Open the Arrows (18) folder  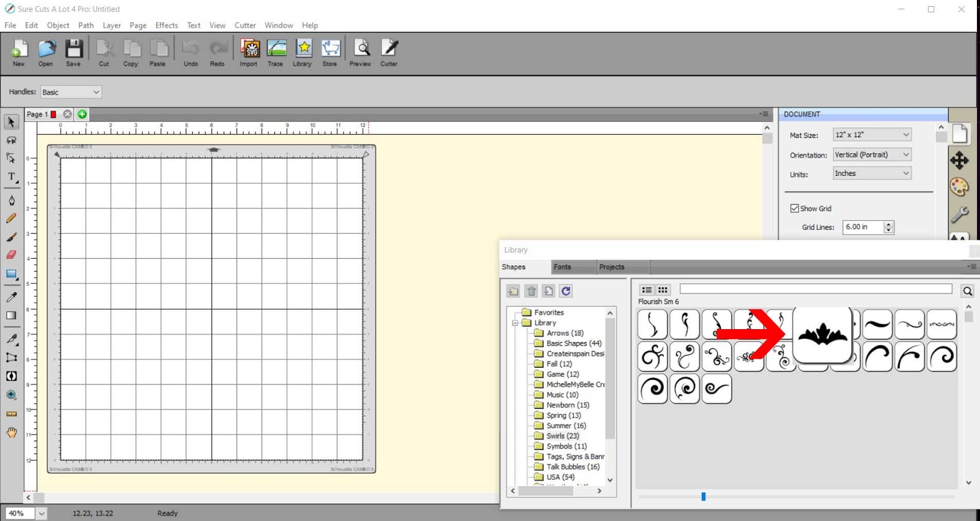559,333
